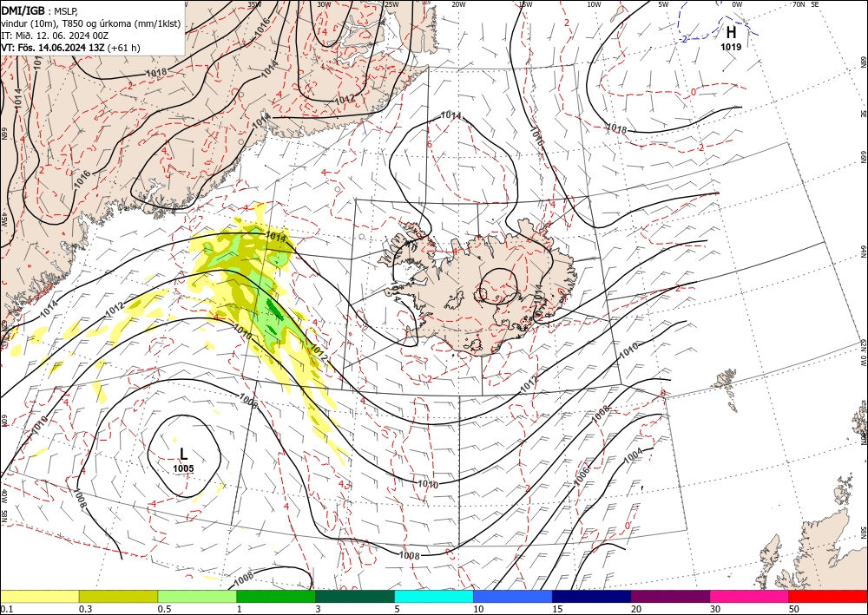Screen dimensions: 868x615
Task: Pick the light green 0.5–1 legend swatch
Action: click(197, 596)
